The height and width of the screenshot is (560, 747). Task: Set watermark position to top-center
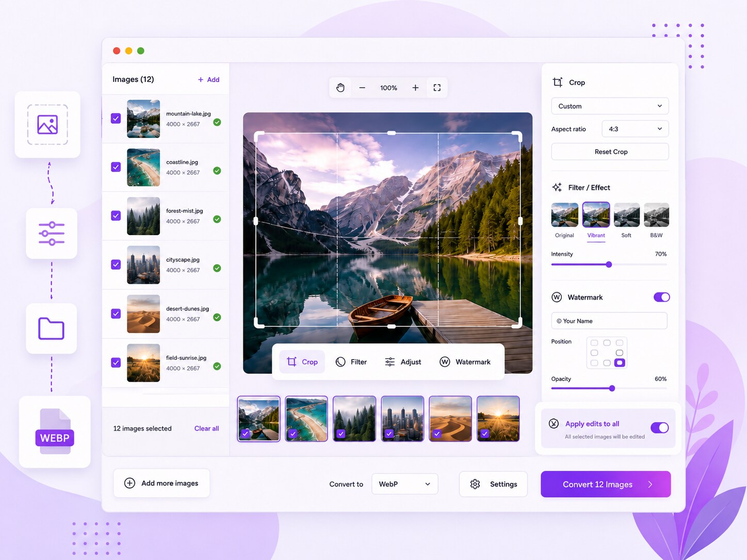pos(607,343)
